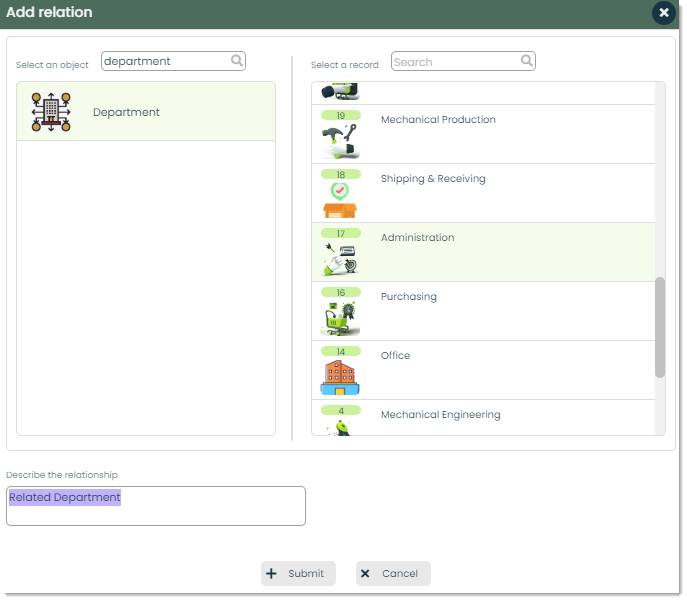This screenshot has width=687, height=601.
Task: Focus the record Search field
Action: click(463, 61)
